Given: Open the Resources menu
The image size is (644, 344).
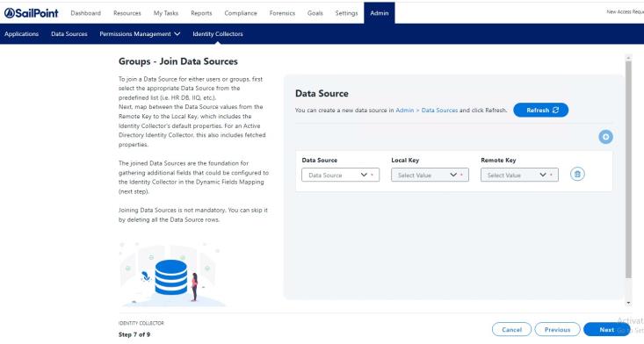Looking at the screenshot, I should [127, 13].
